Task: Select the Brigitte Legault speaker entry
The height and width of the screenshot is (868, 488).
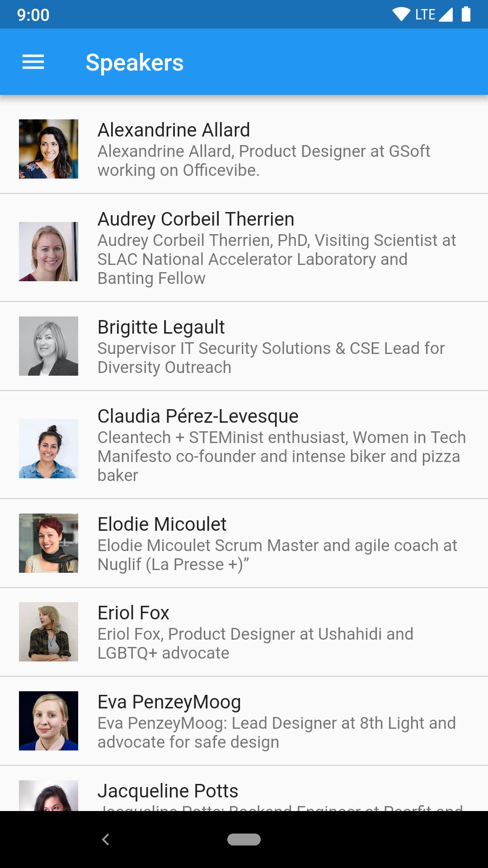Action: 244,346
